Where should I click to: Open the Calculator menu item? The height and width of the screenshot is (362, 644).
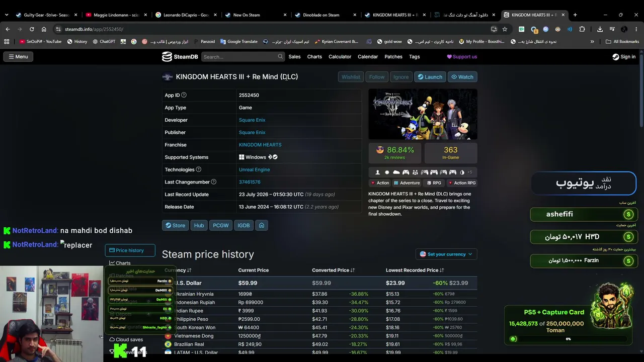click(x=340, y=57)
